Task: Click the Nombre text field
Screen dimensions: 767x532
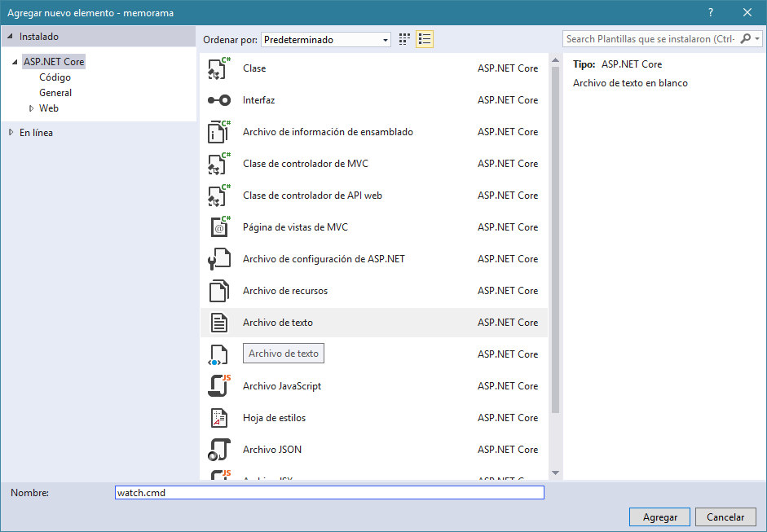Action: point(329,493)
